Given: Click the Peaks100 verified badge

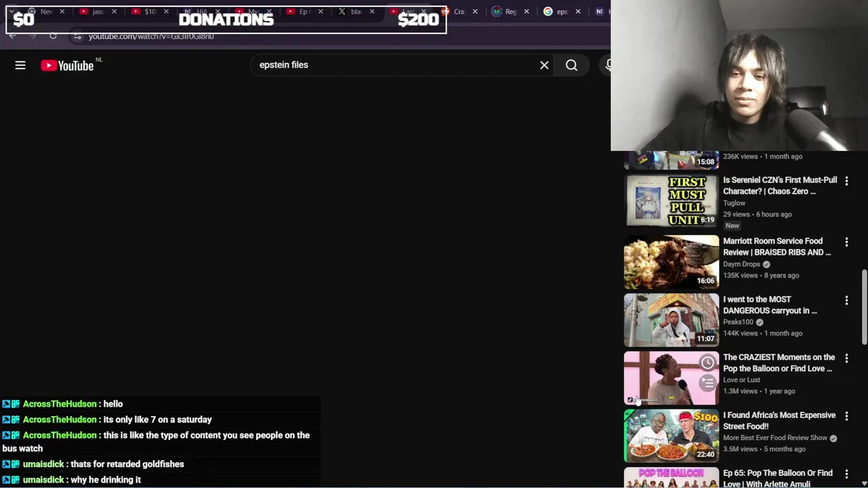Looking at the screenshot, I should 759,323.
